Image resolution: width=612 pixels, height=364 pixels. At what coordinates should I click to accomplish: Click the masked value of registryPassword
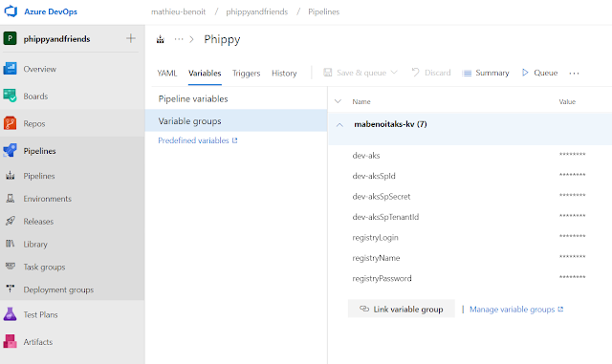point(572,277)
